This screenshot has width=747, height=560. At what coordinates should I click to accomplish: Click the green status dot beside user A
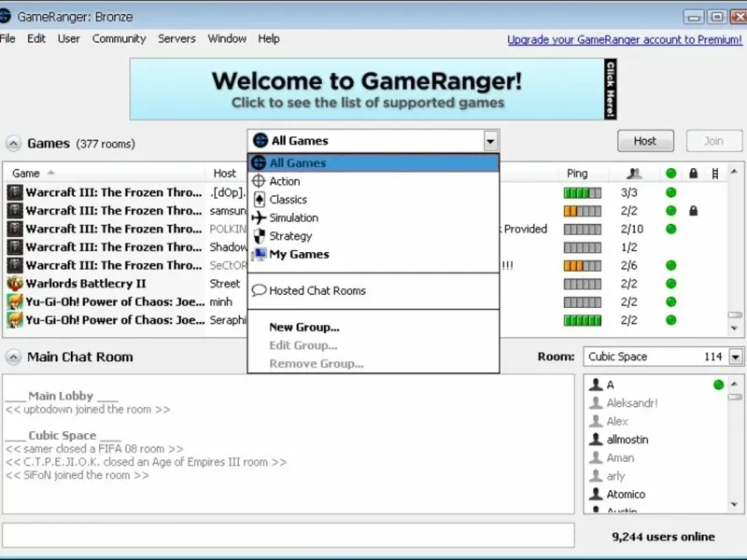(x=719, y=385)
